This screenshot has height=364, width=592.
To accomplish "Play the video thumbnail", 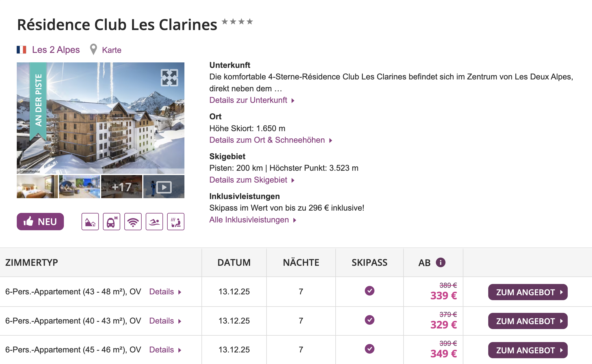I will pos(164,187).
